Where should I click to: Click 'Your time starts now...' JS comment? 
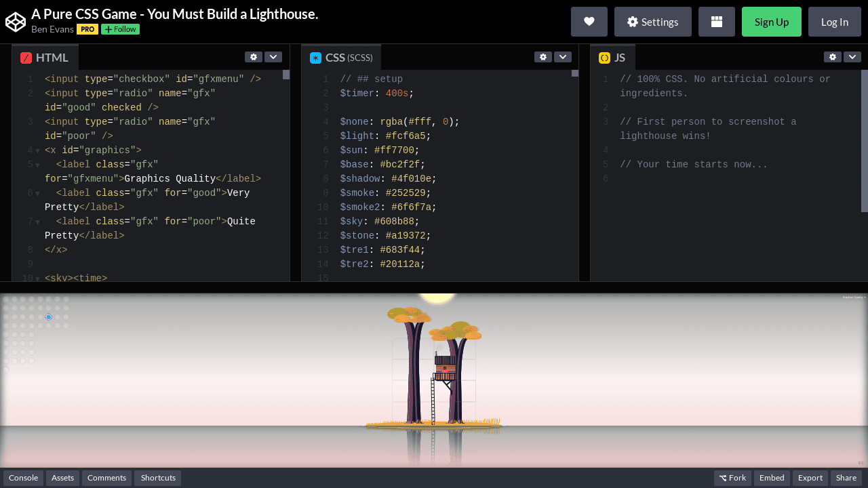tap(694, 165)
